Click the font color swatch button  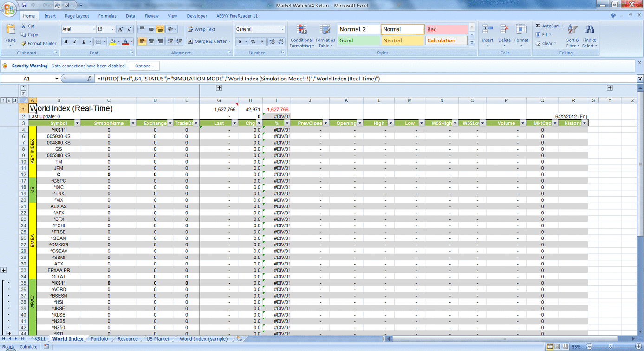tap(125, 41)
